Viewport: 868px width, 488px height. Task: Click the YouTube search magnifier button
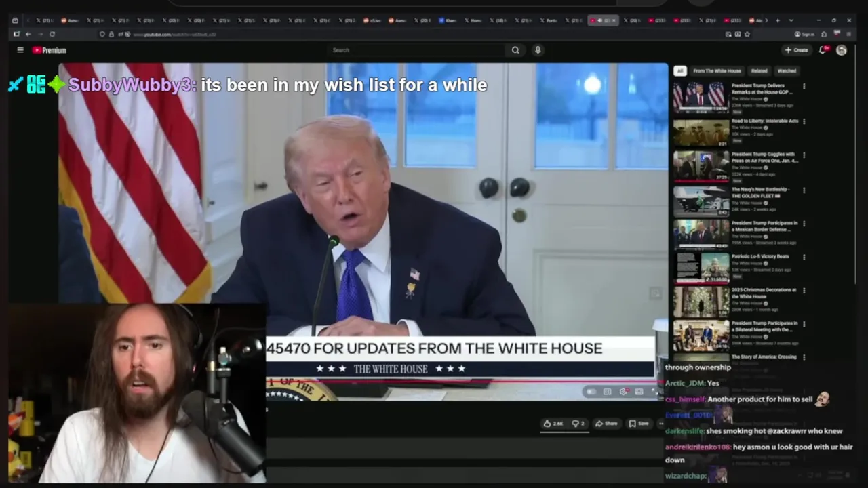coord(515,50)
